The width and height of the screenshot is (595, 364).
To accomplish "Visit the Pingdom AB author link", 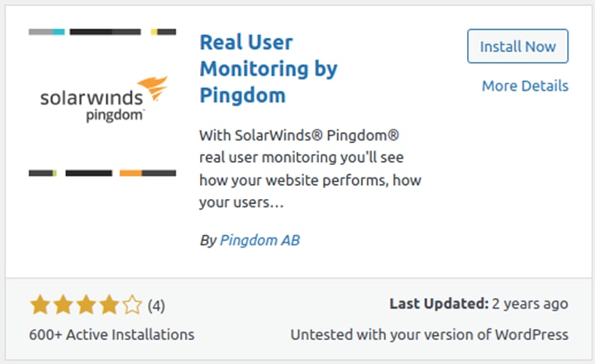I will click(260, 240).
